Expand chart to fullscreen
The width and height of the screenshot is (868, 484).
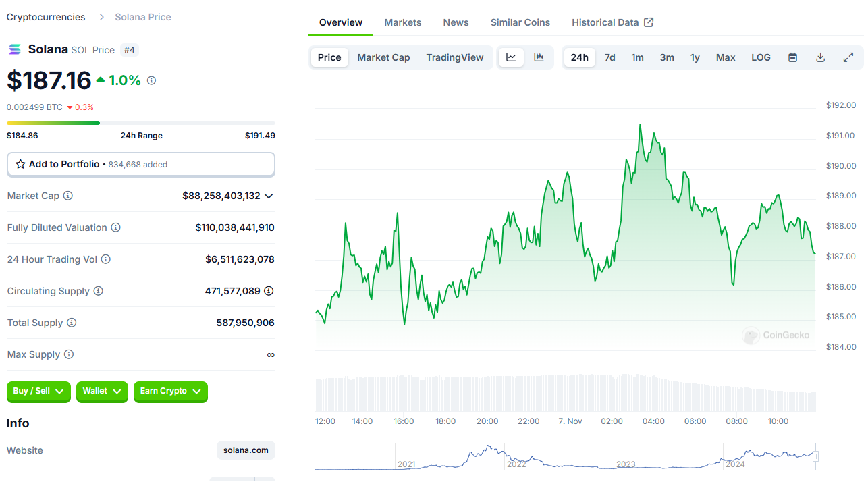[848, 57]
